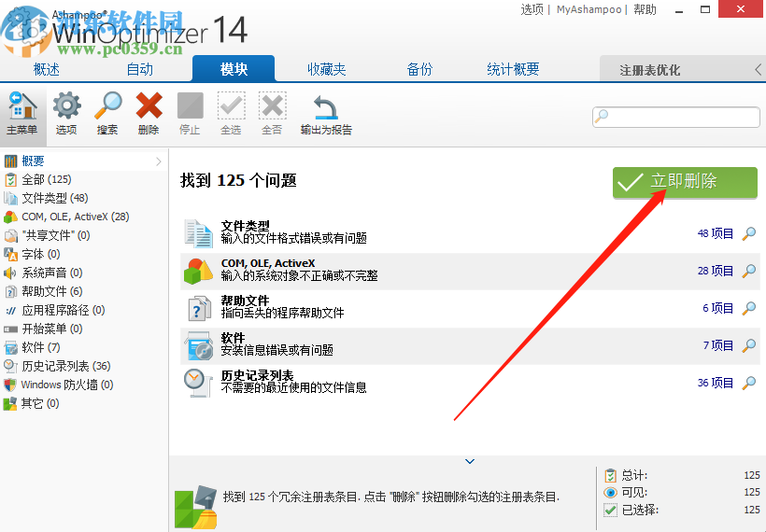The height and width of the screenshot is (532, 766).
Task: Open the 36 项目 link
Action: (x=716, y=384)
